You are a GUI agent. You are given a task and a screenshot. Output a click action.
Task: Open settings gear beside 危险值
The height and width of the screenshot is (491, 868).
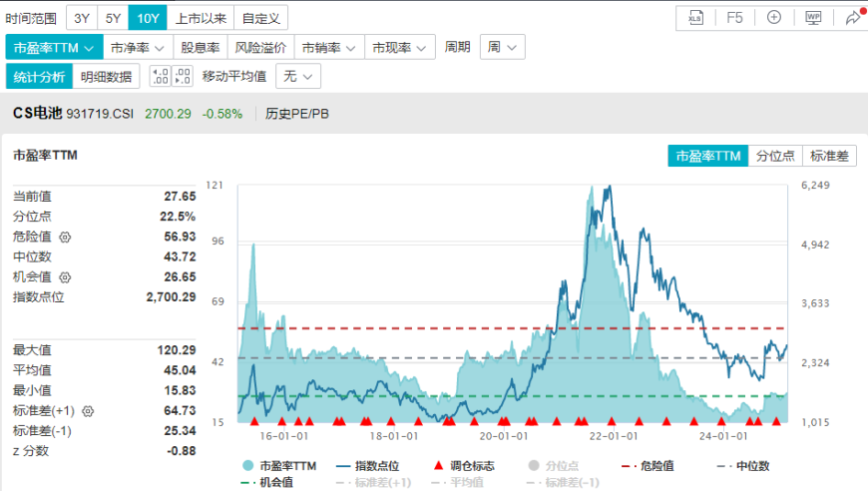tap(65, 237)
